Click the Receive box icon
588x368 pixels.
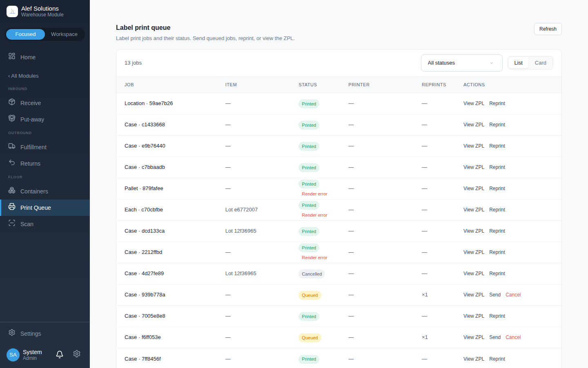point(12,102)
